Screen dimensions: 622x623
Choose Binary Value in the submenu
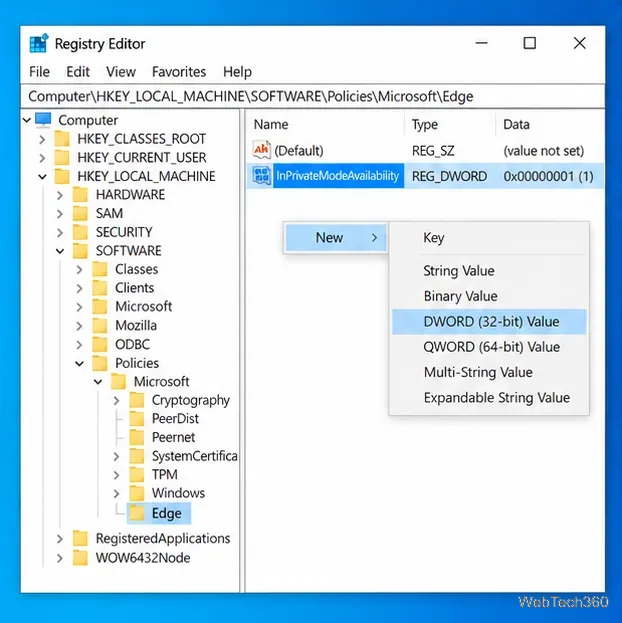489,296
